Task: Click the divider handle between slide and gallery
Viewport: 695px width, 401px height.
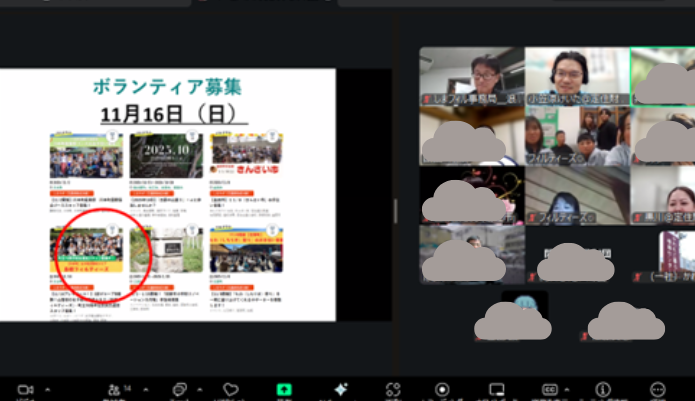Action: click(395, 211)
